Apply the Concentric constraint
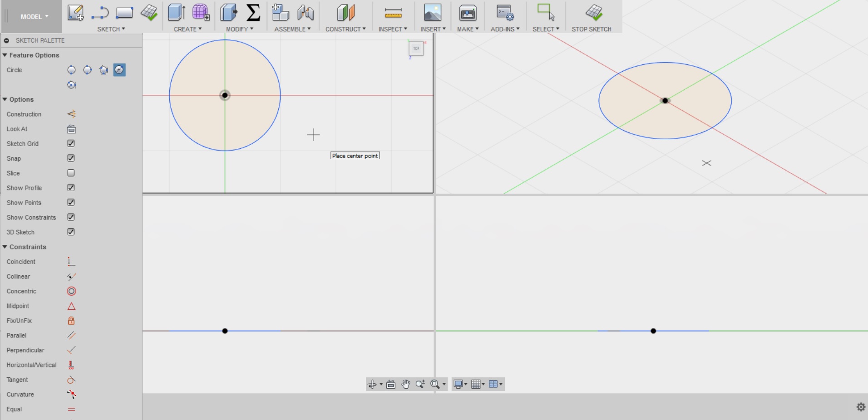 pos(71,291)
